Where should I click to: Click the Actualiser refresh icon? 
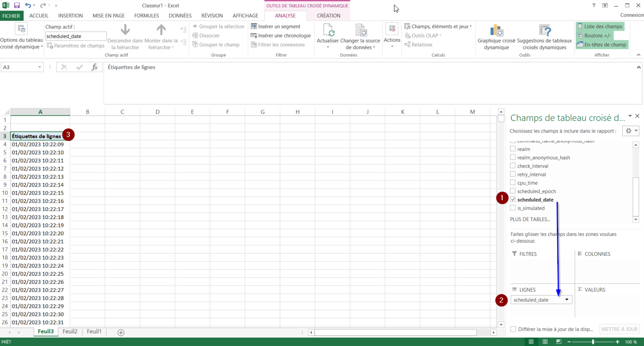pos(327,31)
